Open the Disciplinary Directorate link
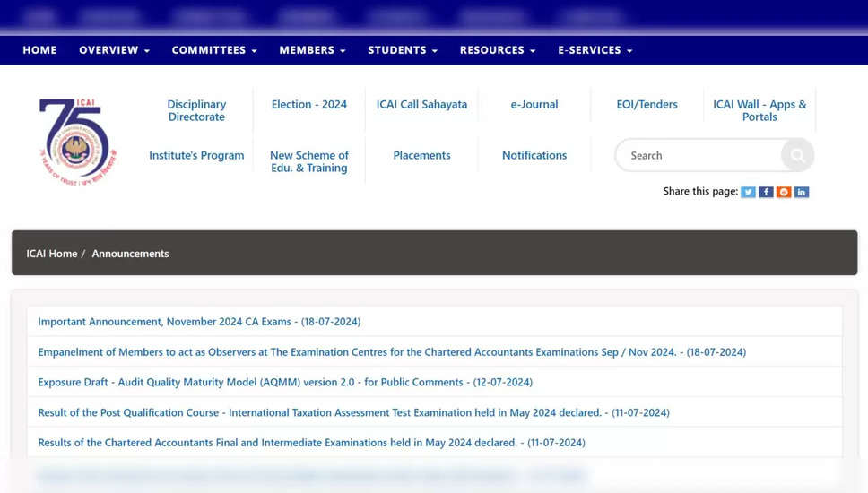The image size is (868, 493). pyautogui.click(x=196, y=110)
